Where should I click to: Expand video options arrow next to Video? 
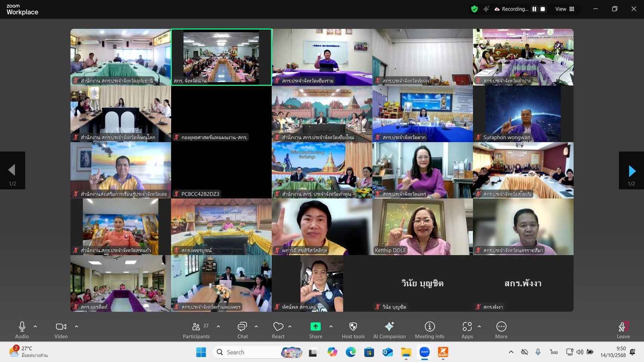click(x=76, y=327)
